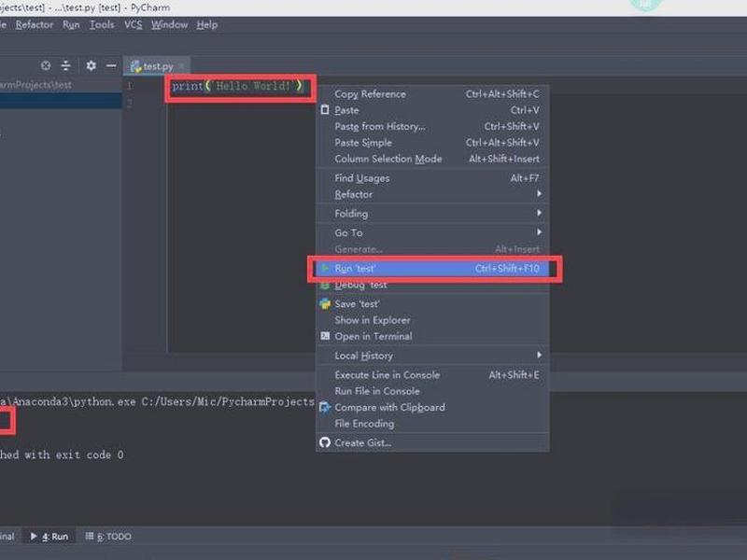This screenshot has height=560, width=747.
Task: Expand the Refactor submenu arrow
Action: pyautogui.click(x=539, y=194)
